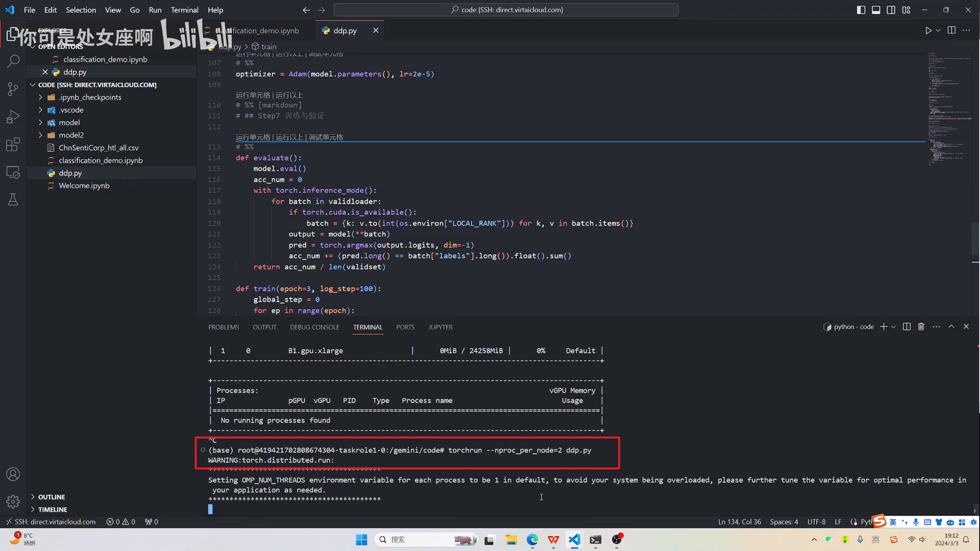The image size is (980, 551).
Task: Click the Windows taskbar search box
Action: pos(426,540)
